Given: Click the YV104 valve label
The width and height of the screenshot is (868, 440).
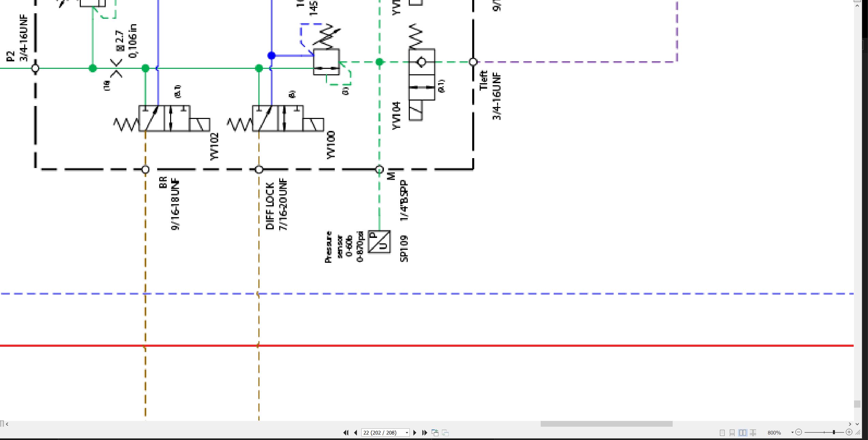Looking at the screenshot, I should point(396,116).
